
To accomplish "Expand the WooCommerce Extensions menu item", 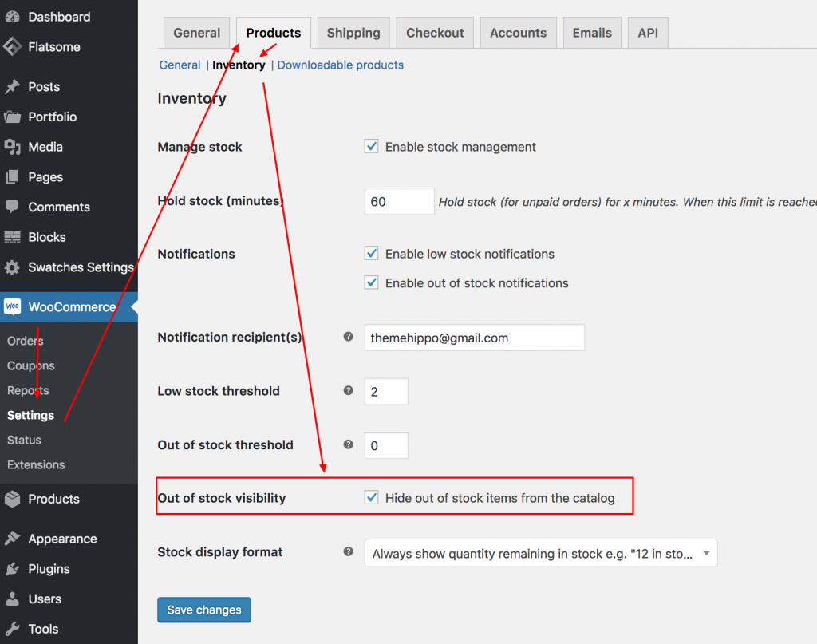I will (x=36, y=464).
